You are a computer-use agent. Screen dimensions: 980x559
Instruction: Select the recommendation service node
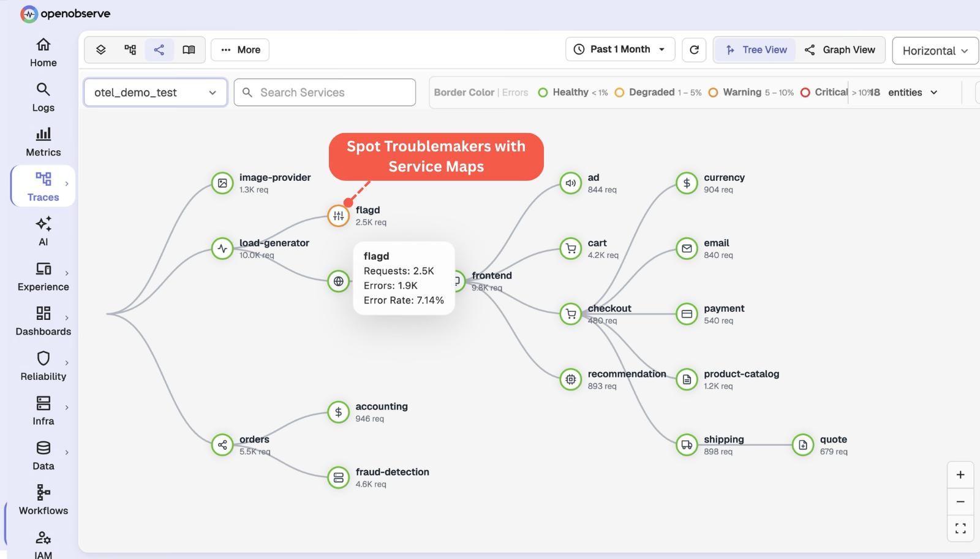coord(571,379)
